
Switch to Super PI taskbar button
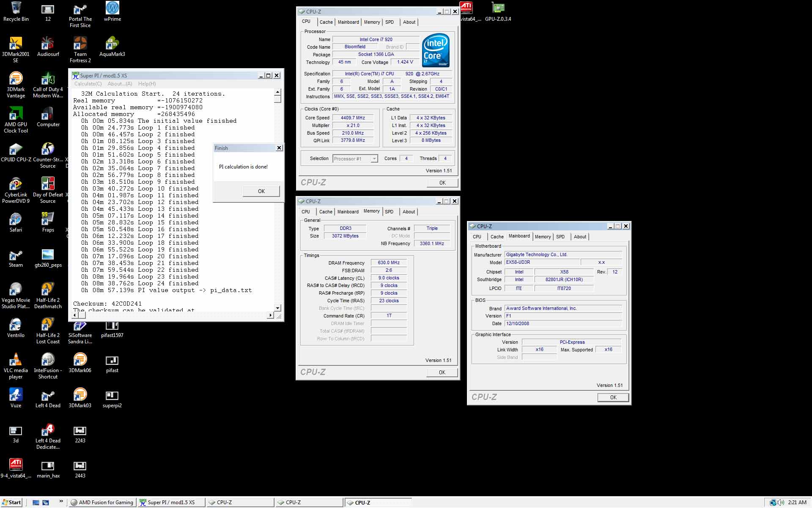pos(171,502)
